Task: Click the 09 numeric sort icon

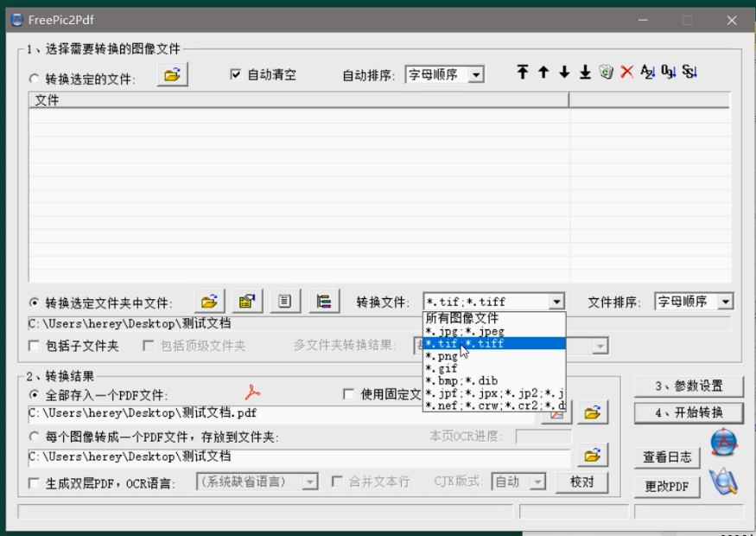Action: coord(668,73)
